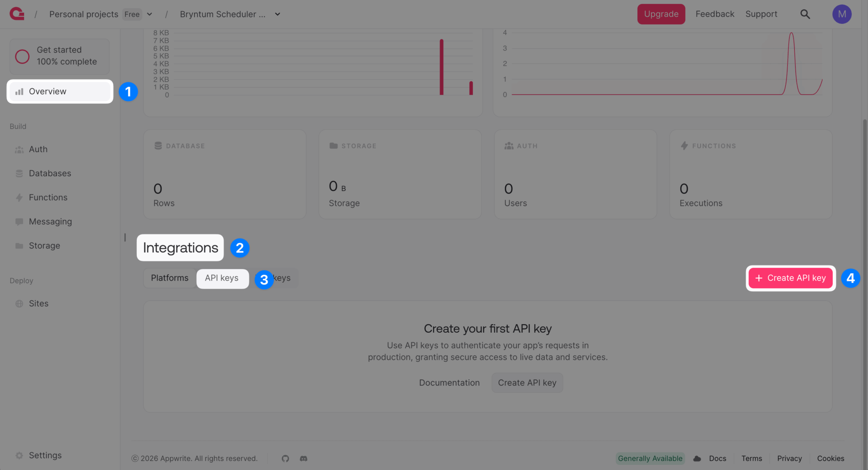Open the user avatar menu
Screen dimensions: 868x470
click(842, 14)
